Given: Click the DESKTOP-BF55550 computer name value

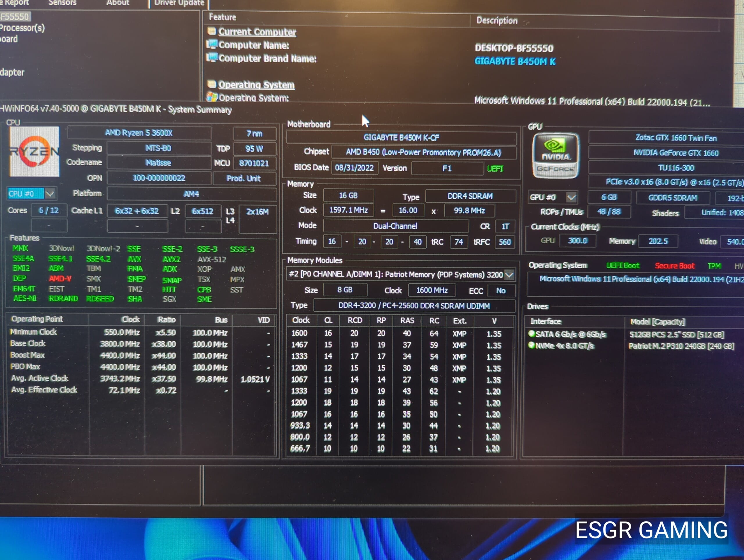Looking at the screenshot, I should click(514, 49).
